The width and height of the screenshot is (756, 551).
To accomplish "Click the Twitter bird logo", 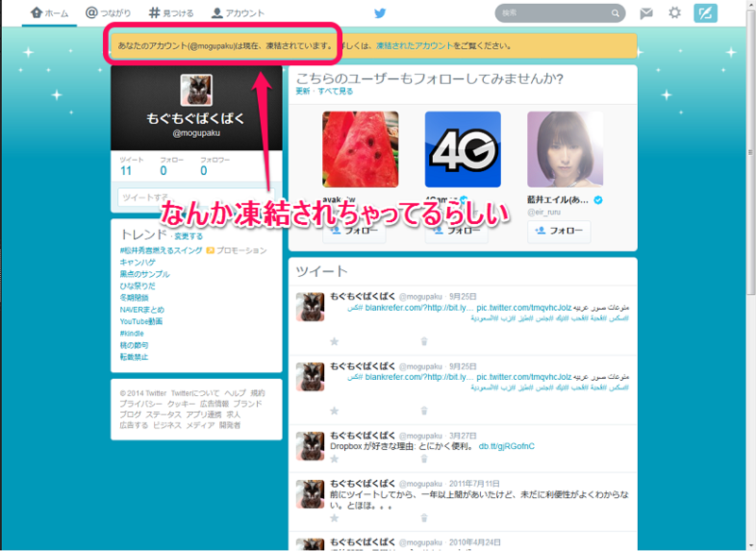I will (380, 13).
